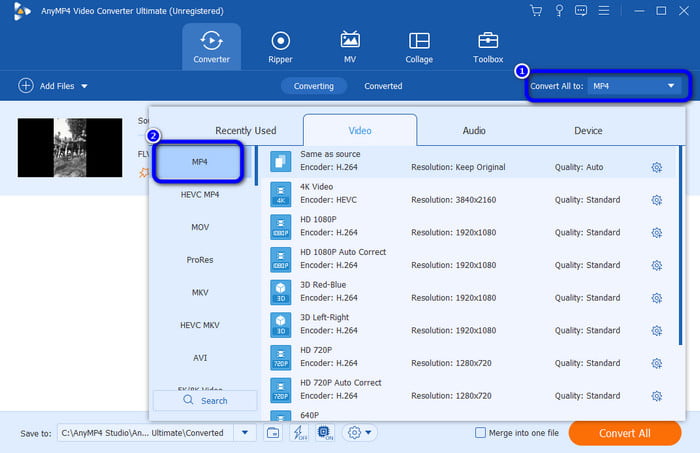Click the Add Files plus icon
The width and height of the screenshot is (700, 453).
pyautogui.click(x=26, y=85)
